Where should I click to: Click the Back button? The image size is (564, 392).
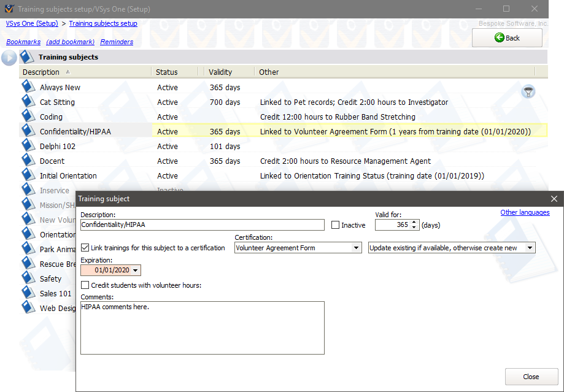507,37
